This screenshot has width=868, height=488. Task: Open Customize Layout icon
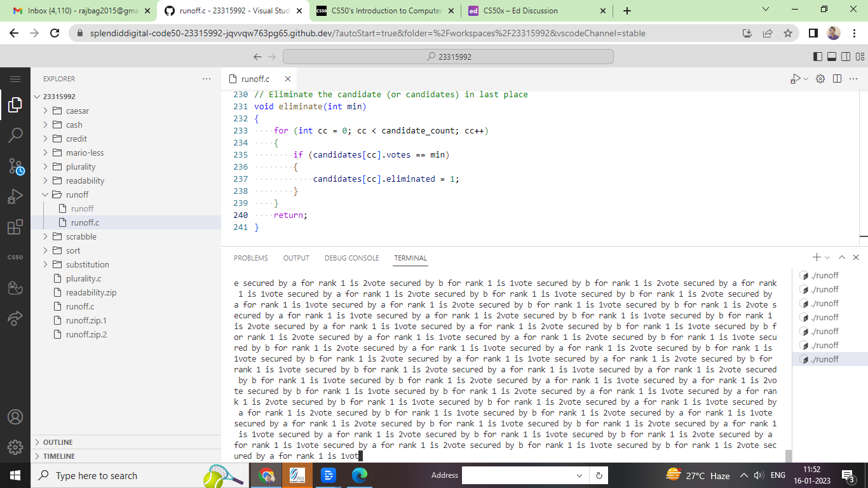point(860,57)
